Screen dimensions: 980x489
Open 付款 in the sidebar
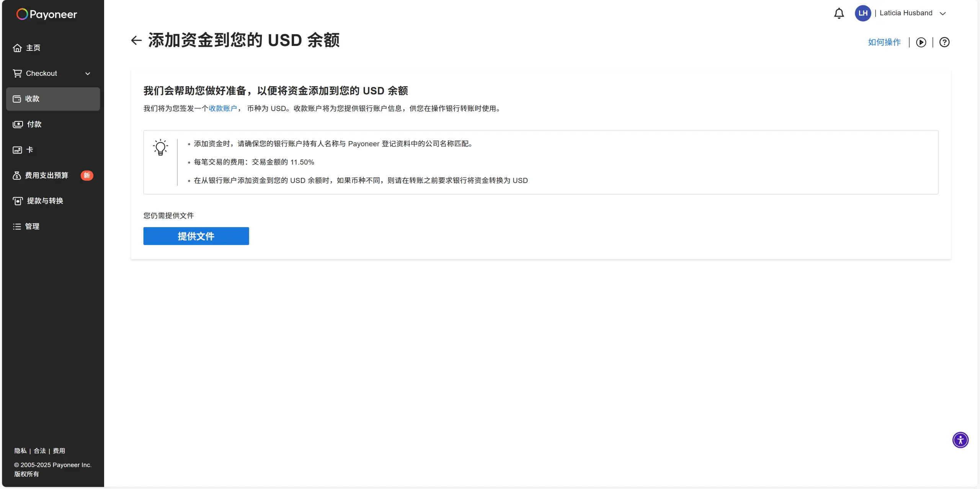click(53, 124)
